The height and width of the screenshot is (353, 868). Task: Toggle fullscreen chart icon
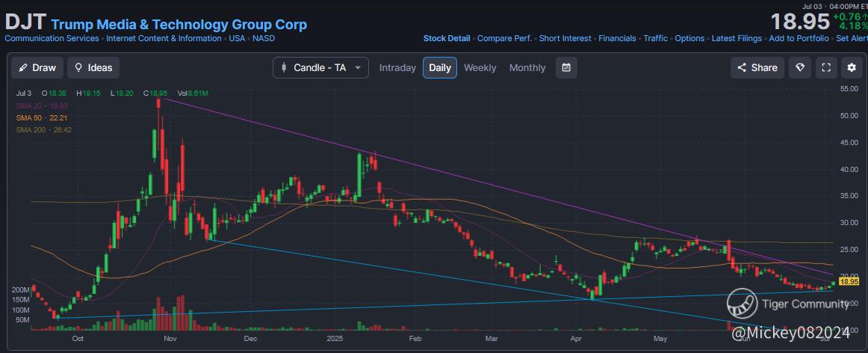[826, 67]
